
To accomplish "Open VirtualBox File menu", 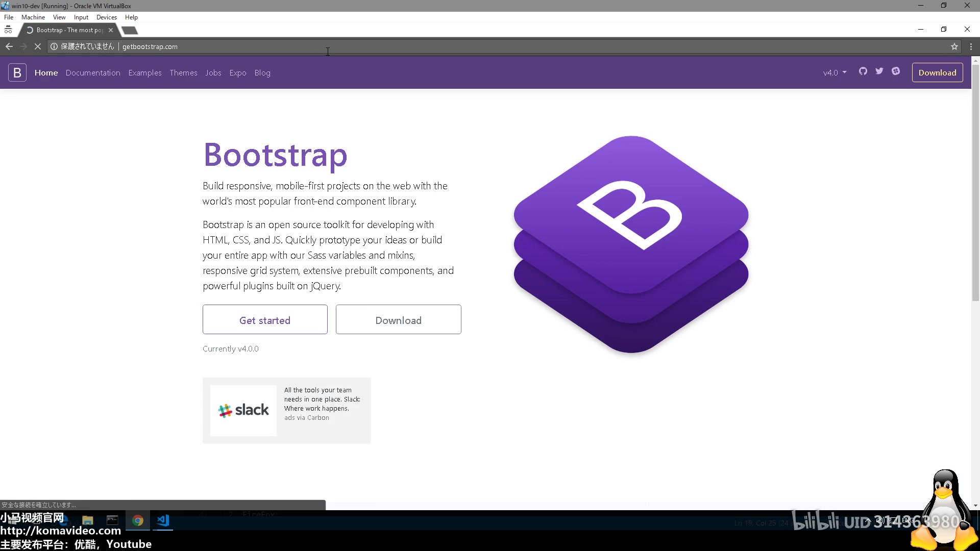I will pos(9,17).
